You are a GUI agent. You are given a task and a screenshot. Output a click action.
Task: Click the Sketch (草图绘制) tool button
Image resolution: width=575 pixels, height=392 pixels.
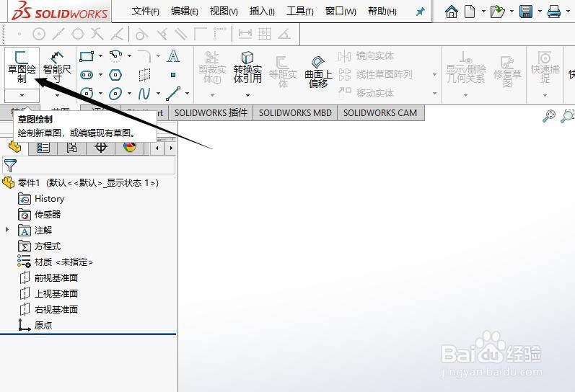tap(22, 68)
